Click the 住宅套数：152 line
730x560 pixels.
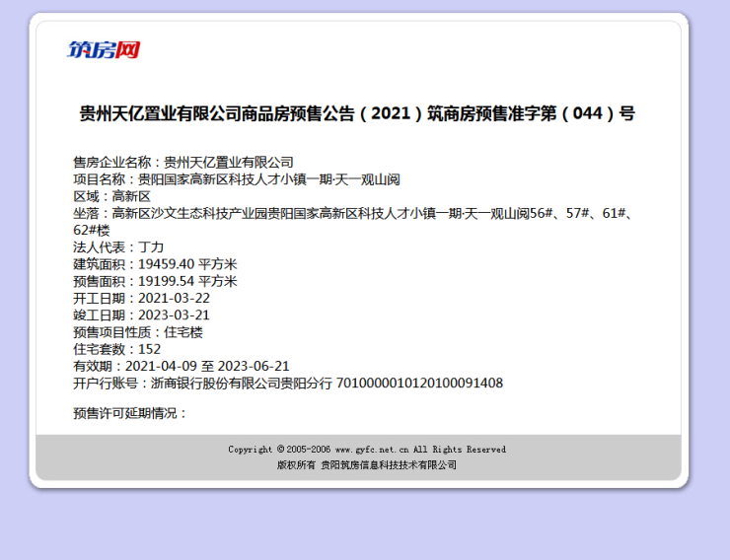pos(116,349)
